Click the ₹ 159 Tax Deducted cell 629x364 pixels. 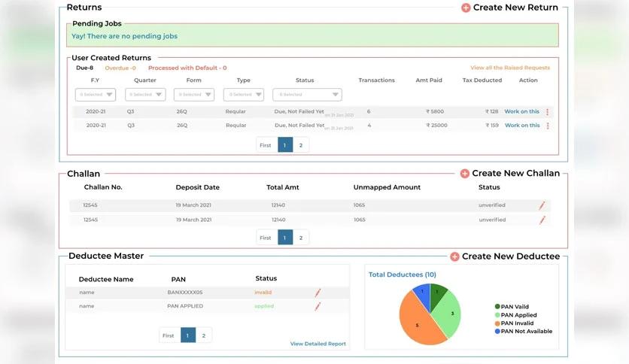click(492, 125)
